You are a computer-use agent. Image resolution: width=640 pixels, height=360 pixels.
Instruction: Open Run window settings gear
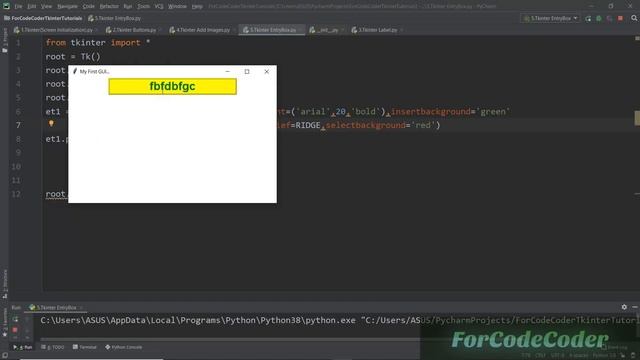pos(624,307)
